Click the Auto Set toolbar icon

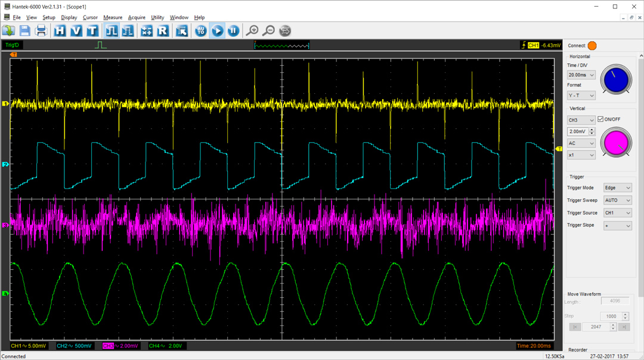[x=201, y=30]
